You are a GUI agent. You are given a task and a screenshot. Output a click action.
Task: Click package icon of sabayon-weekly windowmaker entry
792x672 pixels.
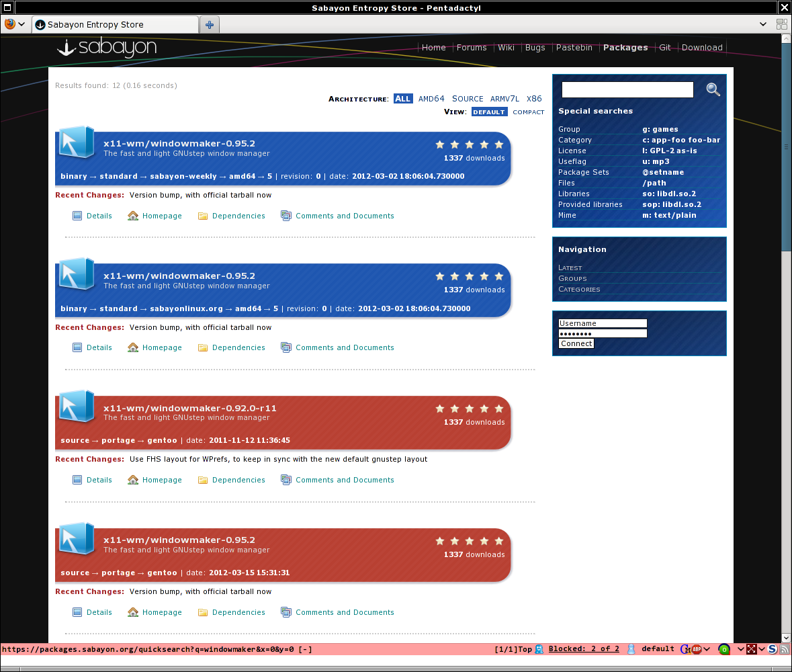tap(77, 142)
